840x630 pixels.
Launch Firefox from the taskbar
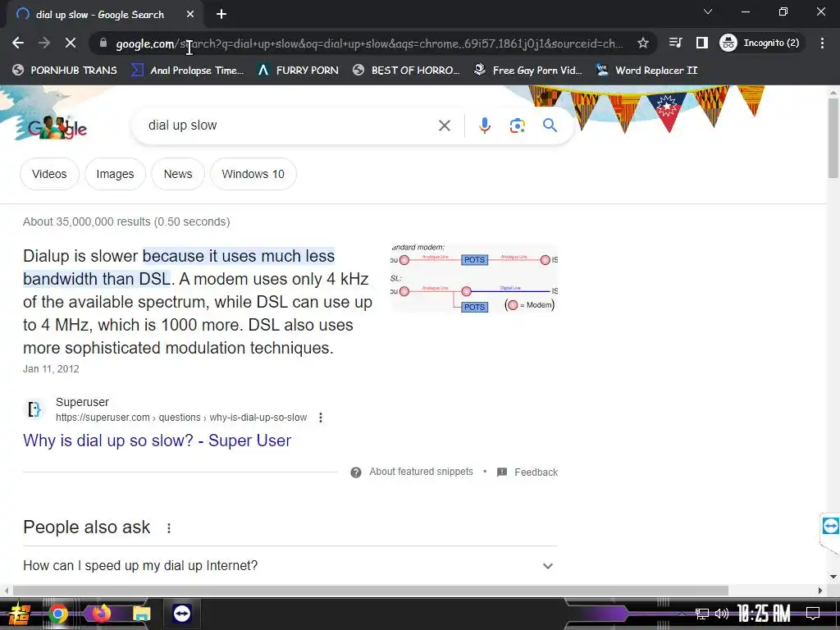(x=100, y=614)
